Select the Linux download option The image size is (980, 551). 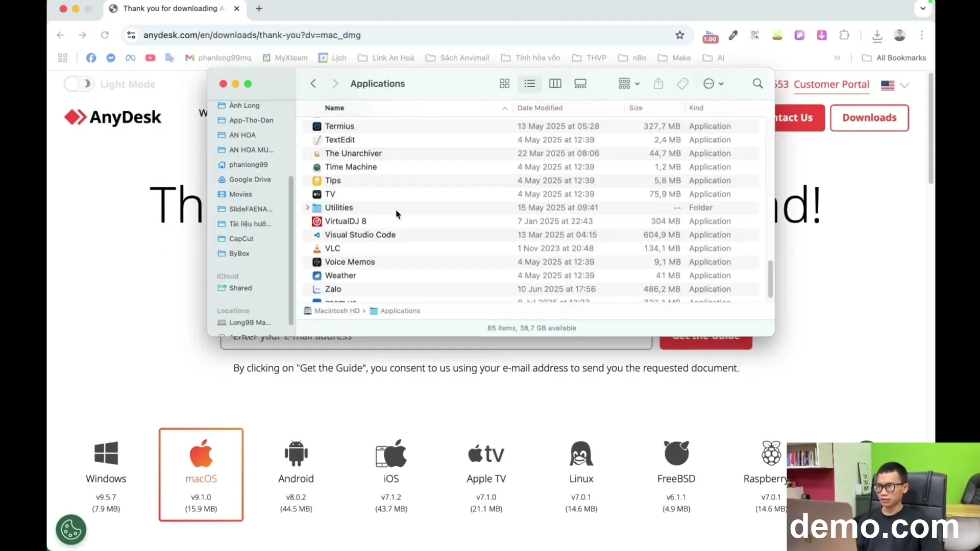(x=581, y=474)
